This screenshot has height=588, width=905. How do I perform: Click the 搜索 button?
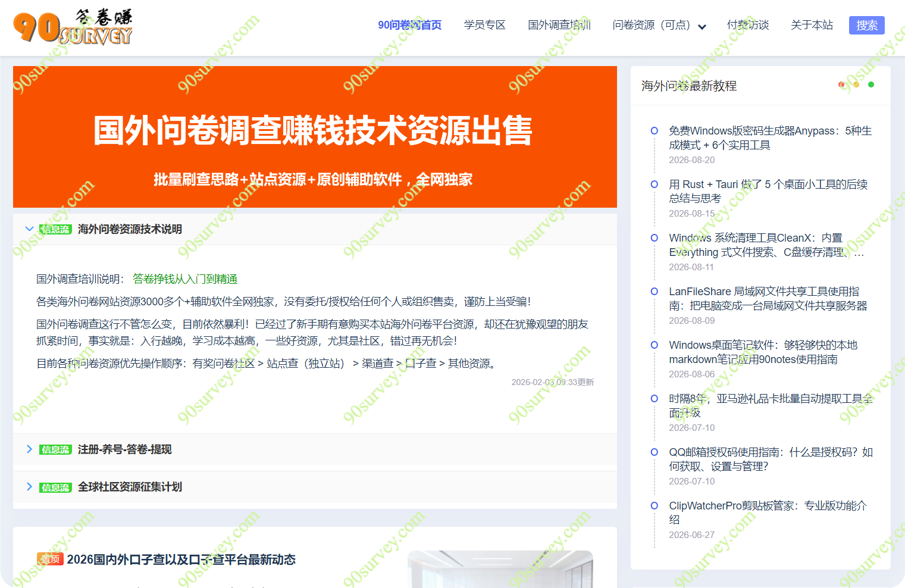pyautogui.click(x=867, y=25)
